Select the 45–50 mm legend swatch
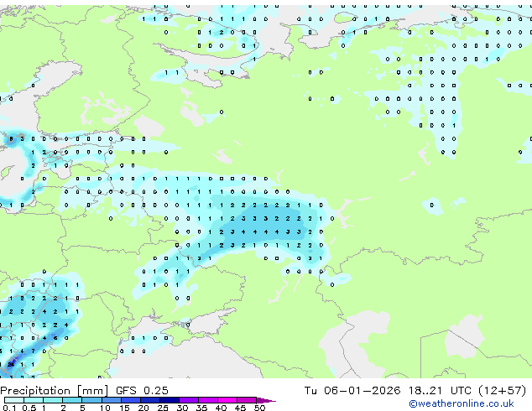 tap(247, 400)
